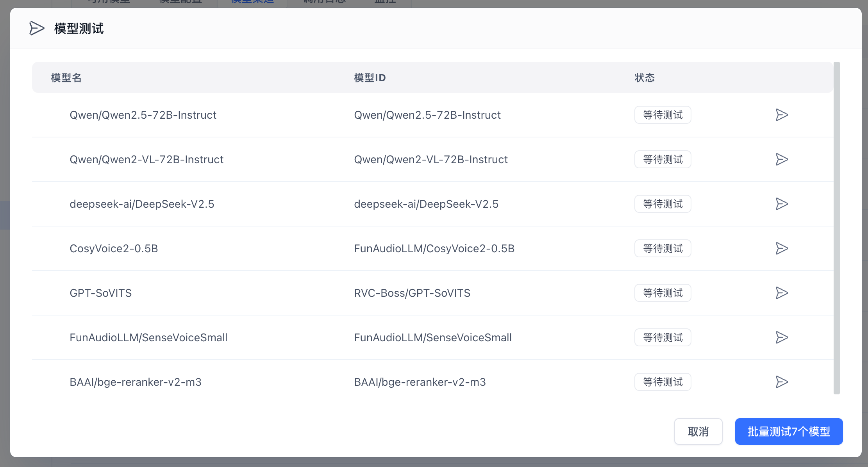The height and width of the screenshot is (467, 868).
Task: Click 取消 to cancel the dialog
Action: pos(698,431)
